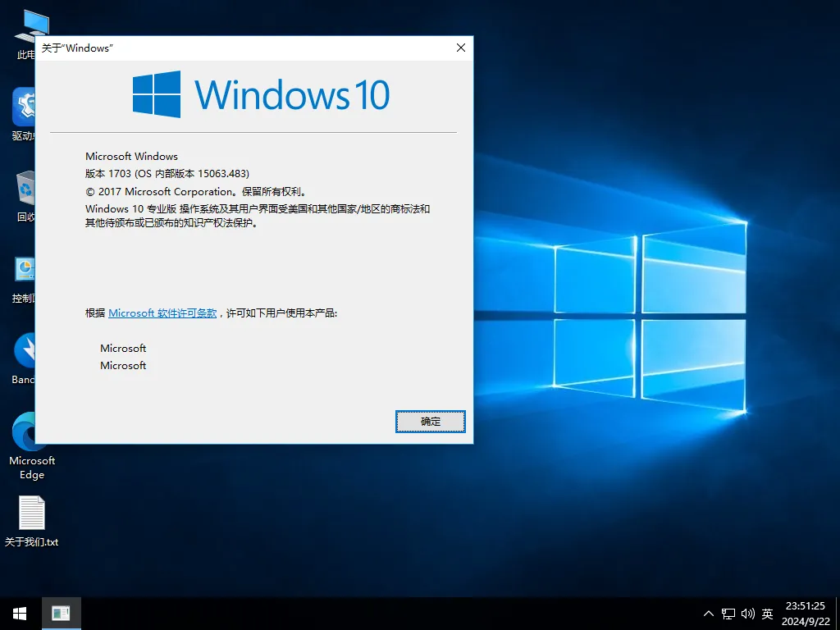The width and height of the screenshot is (840, 630).
Task: Click the network status tray icon
Action: [727, 613]
